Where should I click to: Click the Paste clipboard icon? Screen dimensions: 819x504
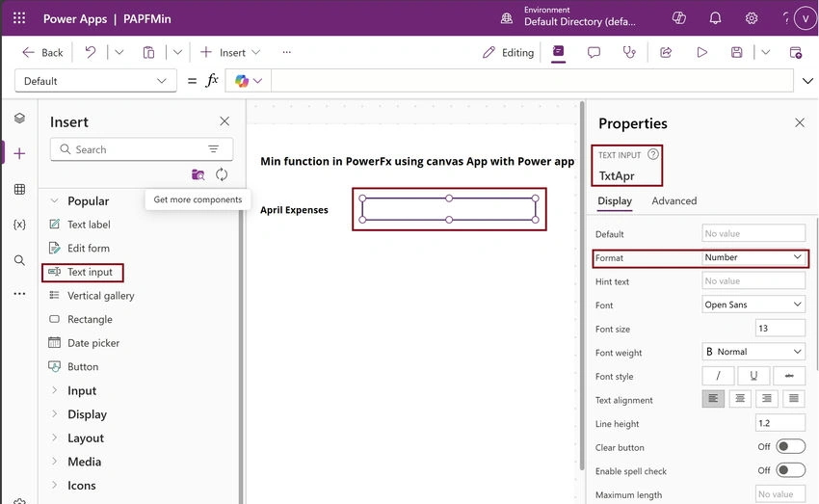click(x=148, y=52)
